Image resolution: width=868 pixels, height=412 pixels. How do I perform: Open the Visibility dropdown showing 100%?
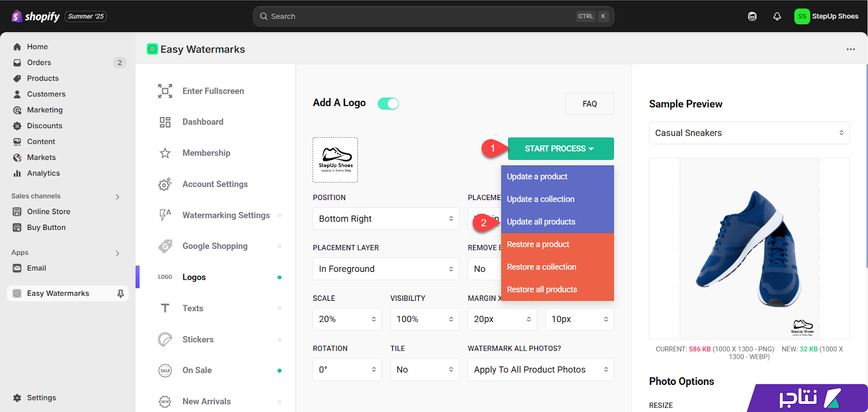(425, 319)
